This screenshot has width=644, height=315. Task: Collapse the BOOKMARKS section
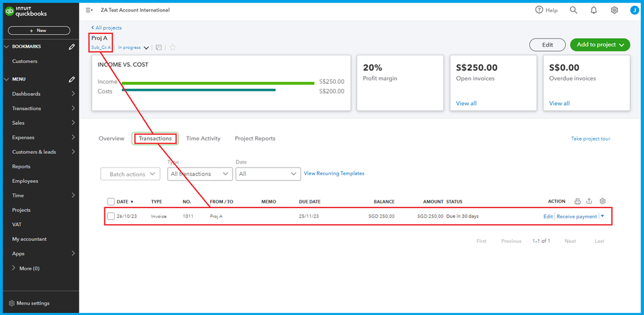6,47
